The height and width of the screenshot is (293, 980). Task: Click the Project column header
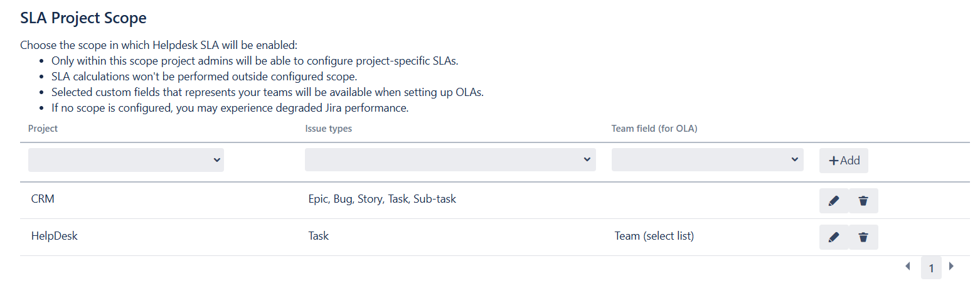43,129
